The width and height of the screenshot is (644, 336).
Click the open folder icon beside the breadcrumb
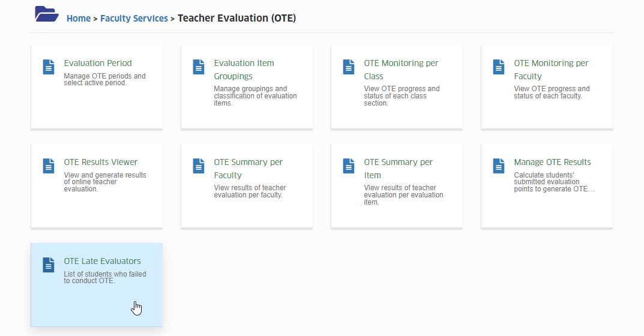(46, 14)
